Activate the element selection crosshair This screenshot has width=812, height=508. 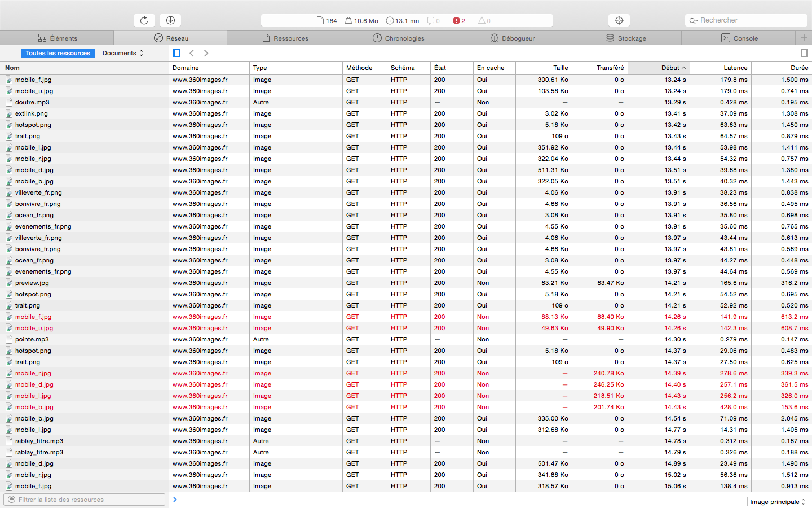click(619, 20)
